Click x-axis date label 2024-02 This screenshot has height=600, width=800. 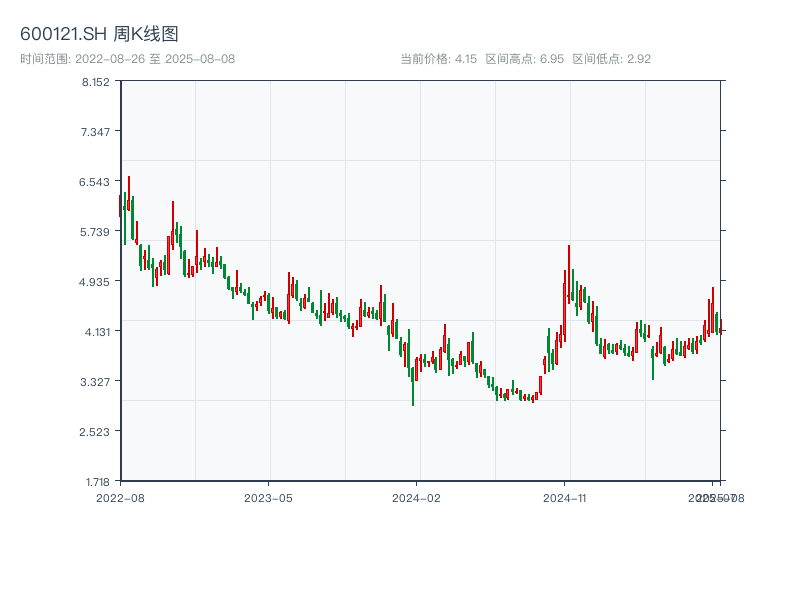pyautogui.click(x=416, y=498)
